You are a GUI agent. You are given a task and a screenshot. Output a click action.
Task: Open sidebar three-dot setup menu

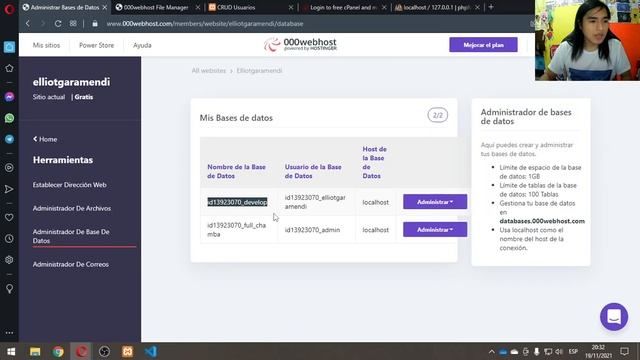9,333
